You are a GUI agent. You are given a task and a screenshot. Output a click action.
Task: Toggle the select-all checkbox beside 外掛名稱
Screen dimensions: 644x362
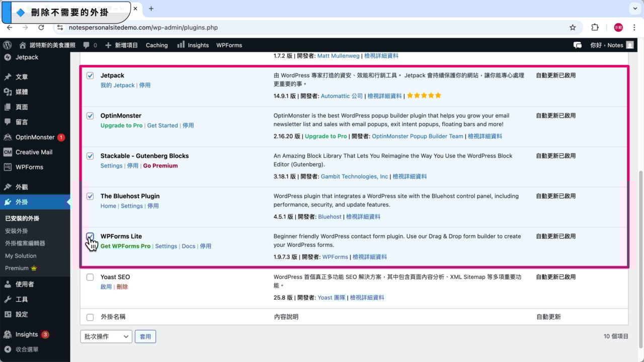[90, 317]
